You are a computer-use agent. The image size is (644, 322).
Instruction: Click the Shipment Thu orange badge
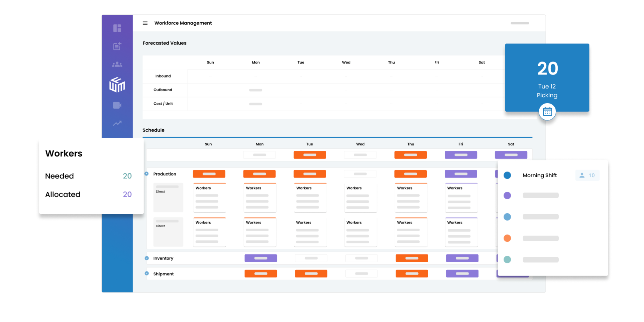pos(412,273)
